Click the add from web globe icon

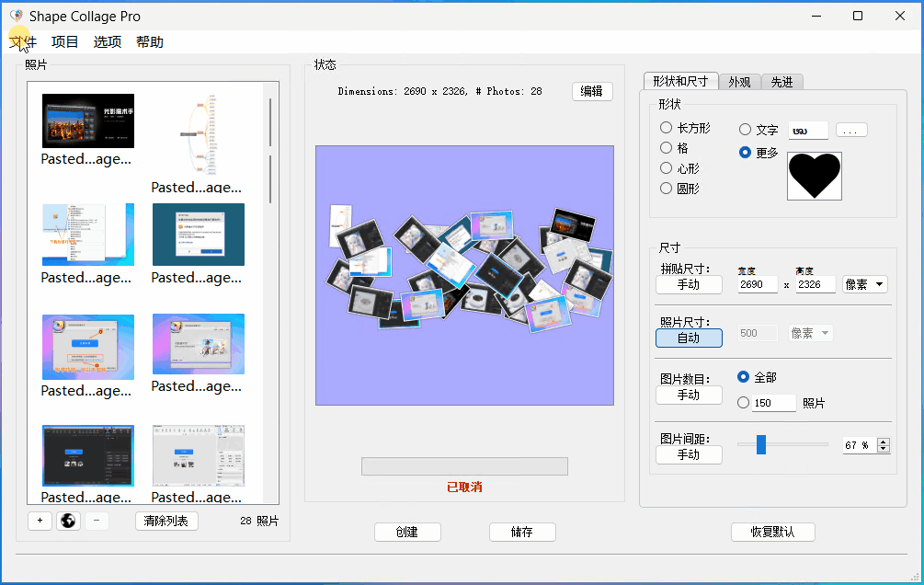[x=68, y=521]
